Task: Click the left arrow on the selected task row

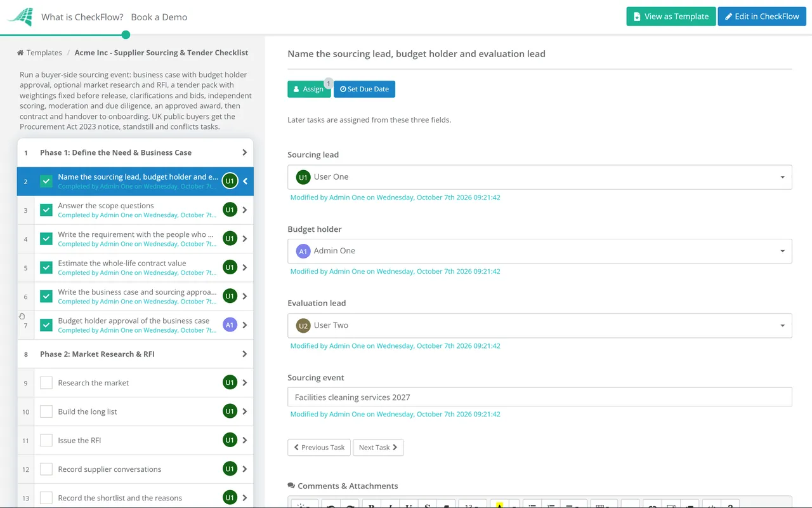Action: point(245,182)
